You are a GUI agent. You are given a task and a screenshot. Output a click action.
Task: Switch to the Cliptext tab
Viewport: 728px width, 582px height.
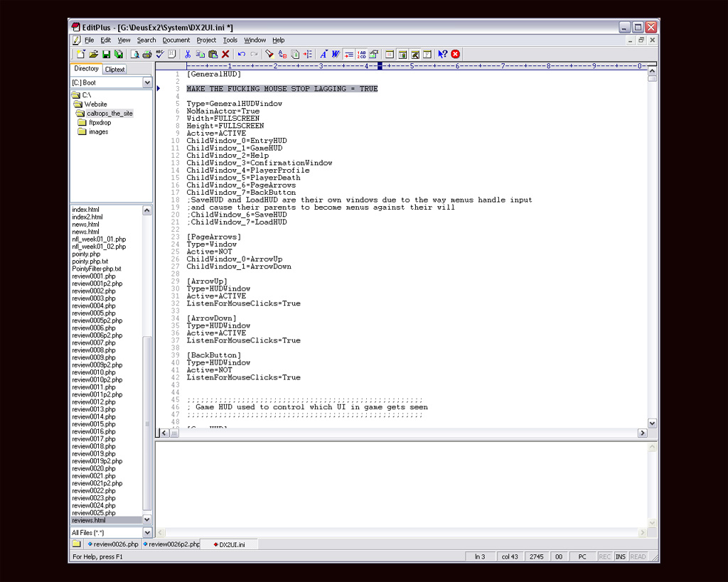114,70
